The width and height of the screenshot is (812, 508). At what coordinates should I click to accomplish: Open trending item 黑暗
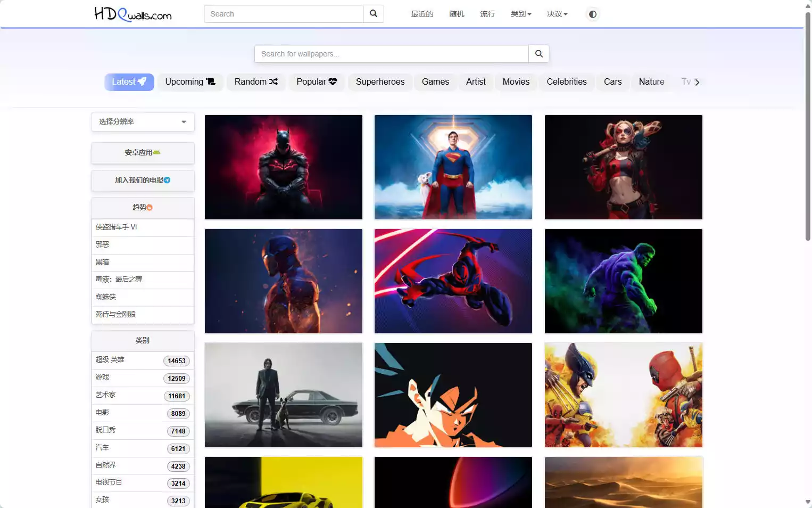tap(143, 263)
